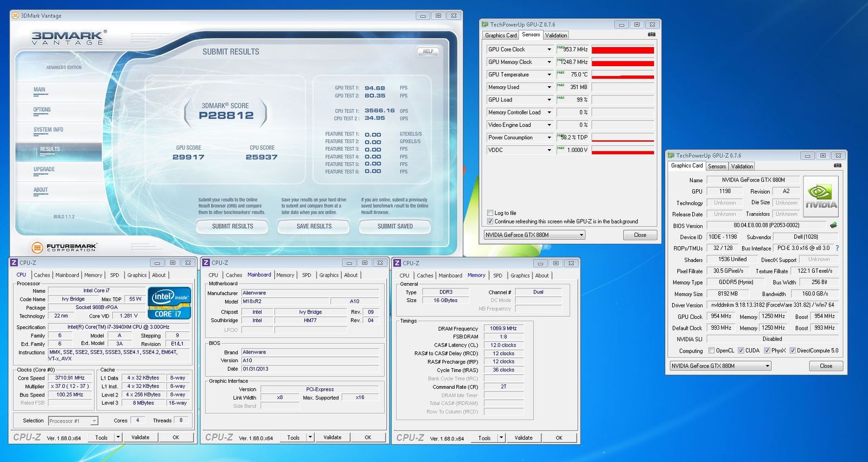Click Tools button in CPU-Z Mainboard window
This screenshot has height=462, width=868.
point(293,437)
